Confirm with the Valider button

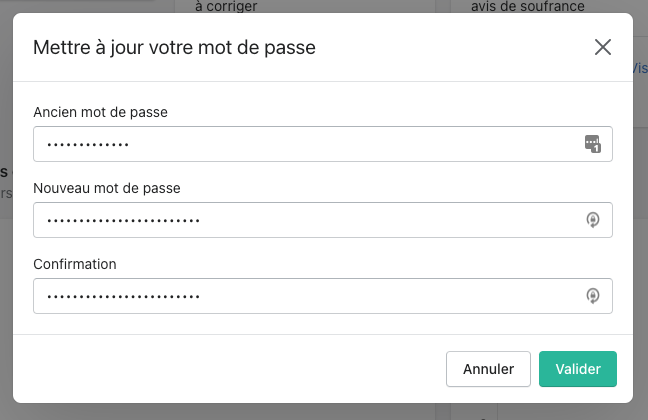click(x=577, y=369)
